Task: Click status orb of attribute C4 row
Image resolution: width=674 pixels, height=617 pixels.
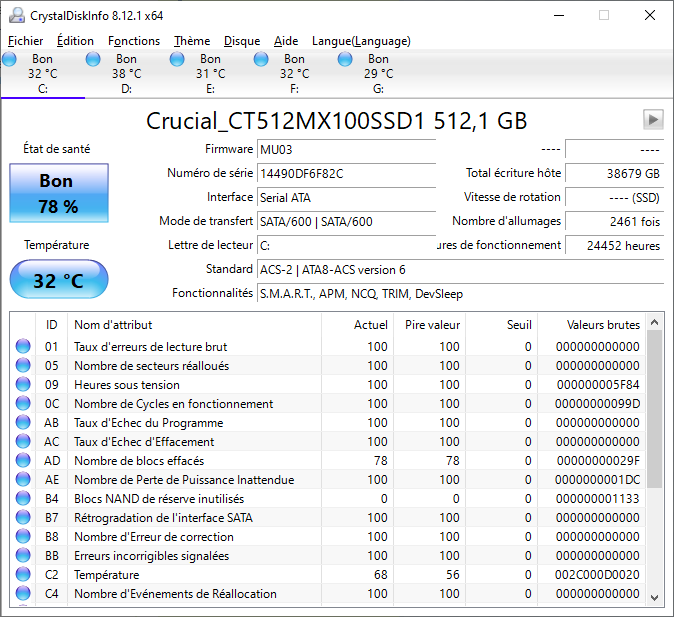Action: click(x=23, y=593)
